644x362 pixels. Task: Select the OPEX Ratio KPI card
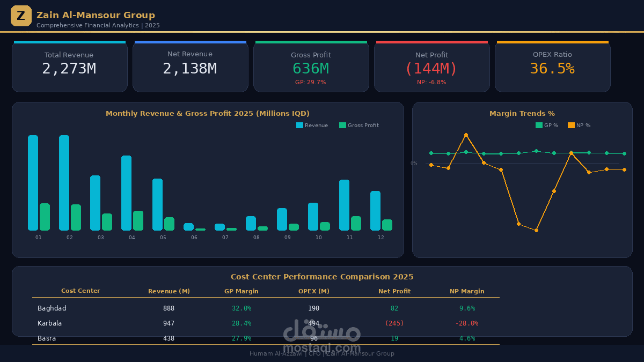coord(552,66)
